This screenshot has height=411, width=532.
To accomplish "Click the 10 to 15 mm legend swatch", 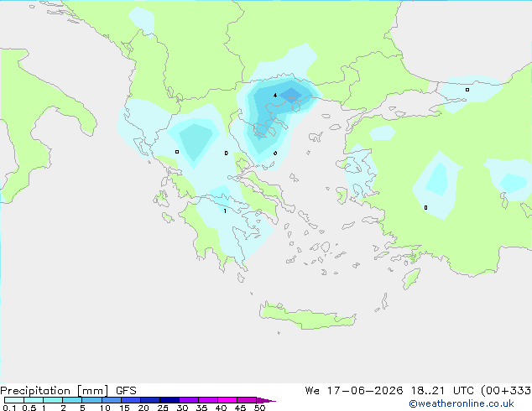I will 112,400.
